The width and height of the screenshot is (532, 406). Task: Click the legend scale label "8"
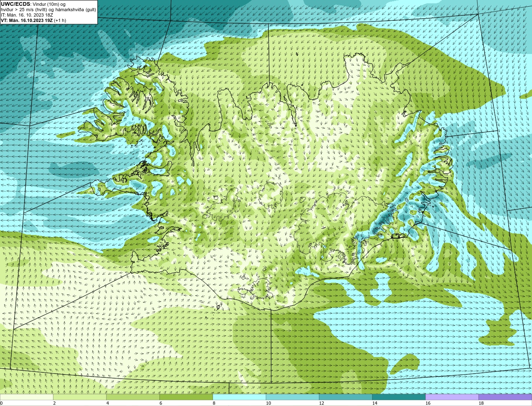tap(214, 403)
